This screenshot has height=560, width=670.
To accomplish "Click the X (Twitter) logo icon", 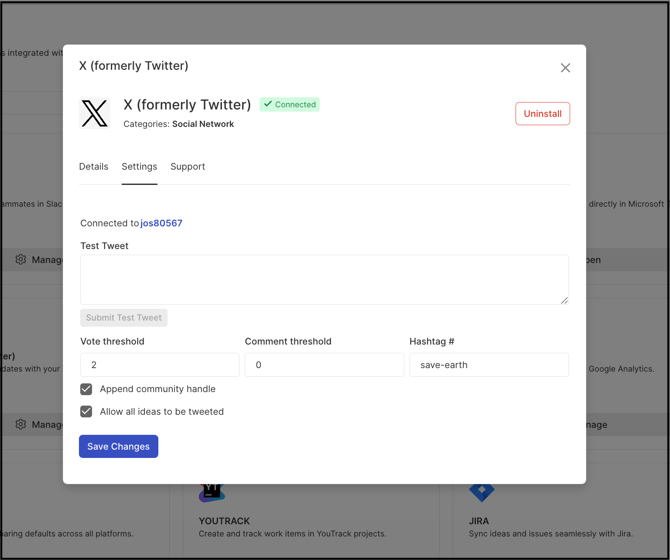I will pos(94,114).
